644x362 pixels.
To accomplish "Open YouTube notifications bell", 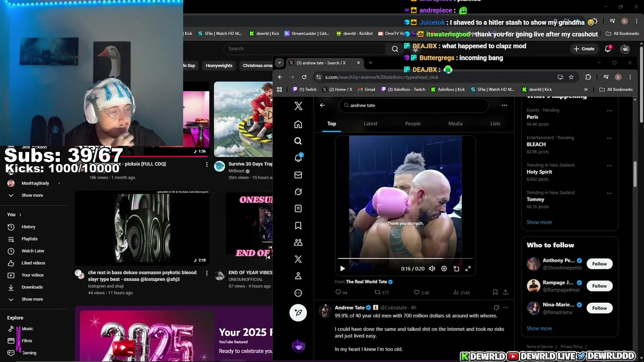I will coord(608,49).
